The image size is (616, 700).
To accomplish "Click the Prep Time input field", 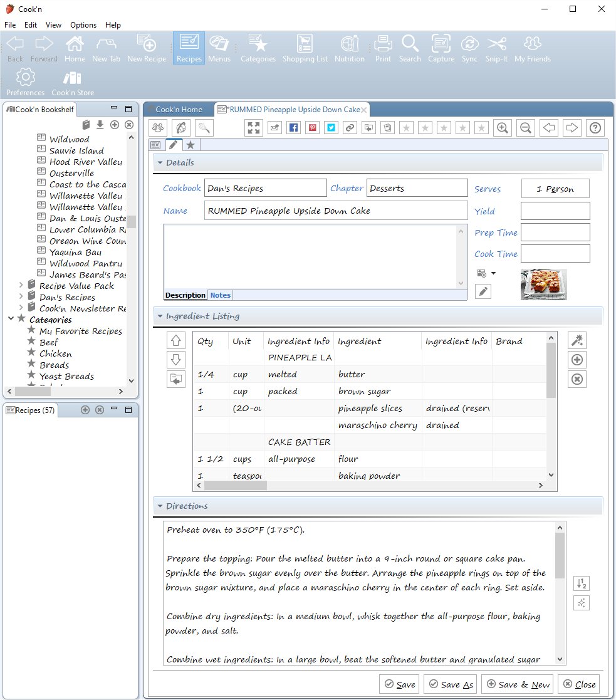I will [555, 232].
